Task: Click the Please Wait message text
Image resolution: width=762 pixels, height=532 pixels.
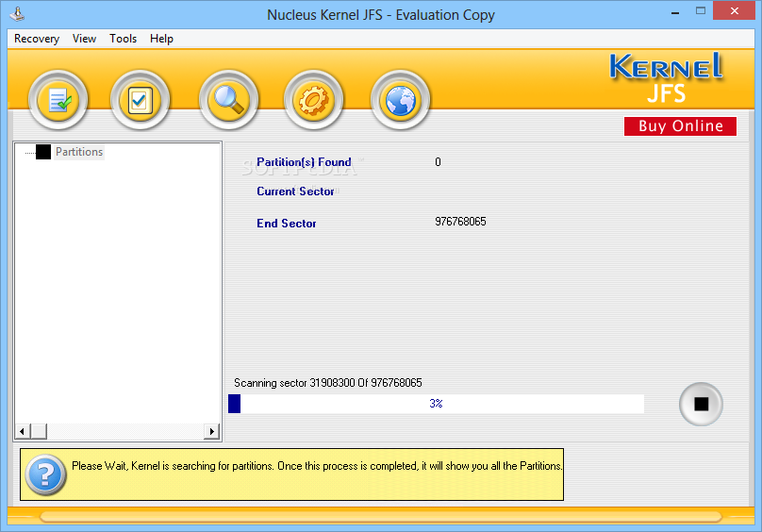Action: coord(317,466)
